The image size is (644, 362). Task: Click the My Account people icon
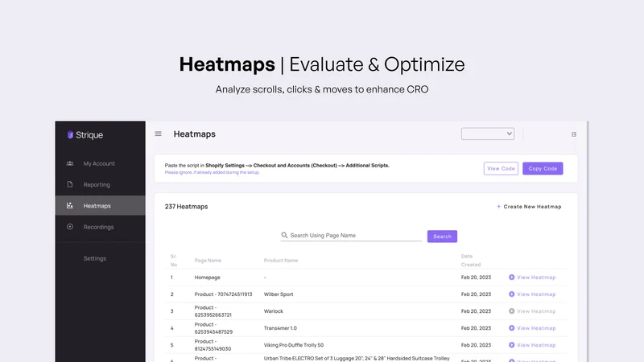pyautogui.click(x=70, y=163)
